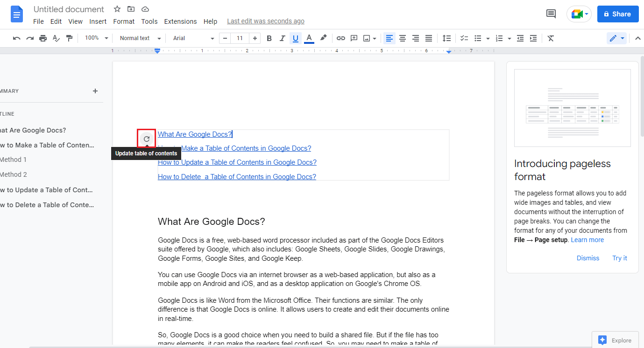Open the Tools menu
The image size is (644, 348).
click(x=149, y=21)
